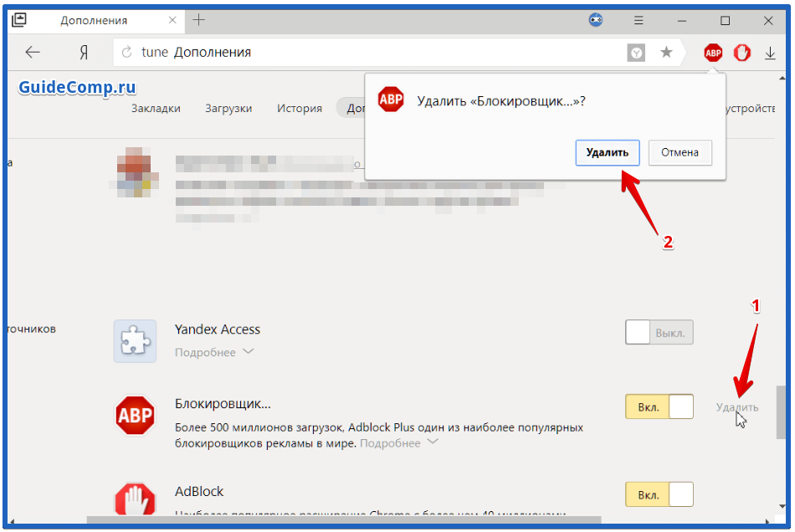The image size is (795, 532).
Task: Open downloads via the arrow icon
Action: (770, 53)
